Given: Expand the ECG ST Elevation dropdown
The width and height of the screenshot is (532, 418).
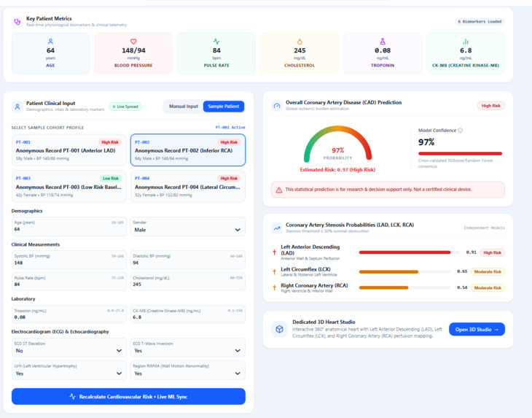Looking at the screenshot, I should point(69,347).
